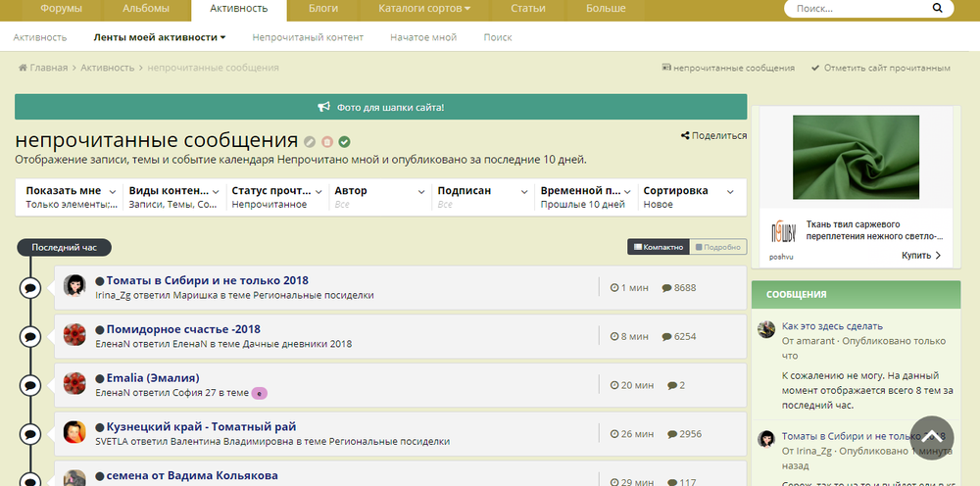
Task: Click the green checkmark icon beside title
Action: tap(345, 141)
